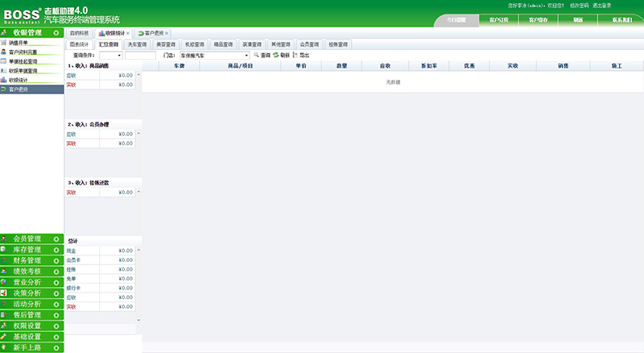This screenshot has width=644, height=353.
Task: Click 修改密码 link
Action: point(579,6)
